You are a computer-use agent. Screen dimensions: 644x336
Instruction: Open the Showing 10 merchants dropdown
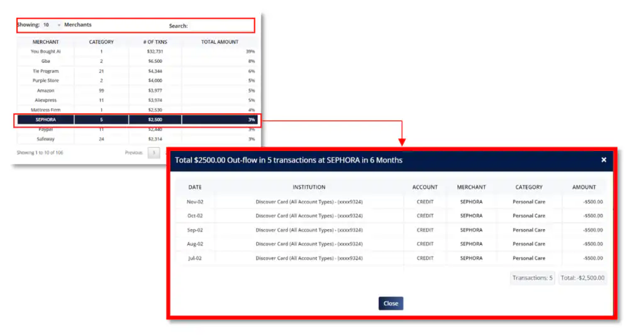pos(52,25)
